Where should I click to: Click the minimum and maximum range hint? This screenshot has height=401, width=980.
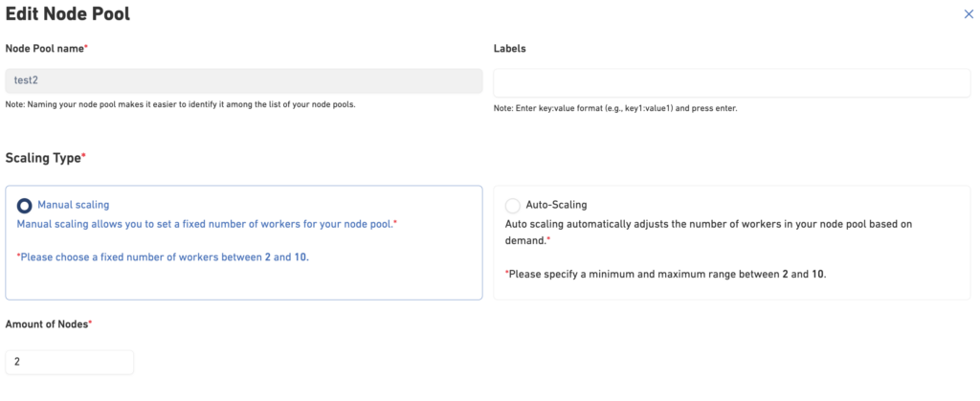(x=665, y=274)
